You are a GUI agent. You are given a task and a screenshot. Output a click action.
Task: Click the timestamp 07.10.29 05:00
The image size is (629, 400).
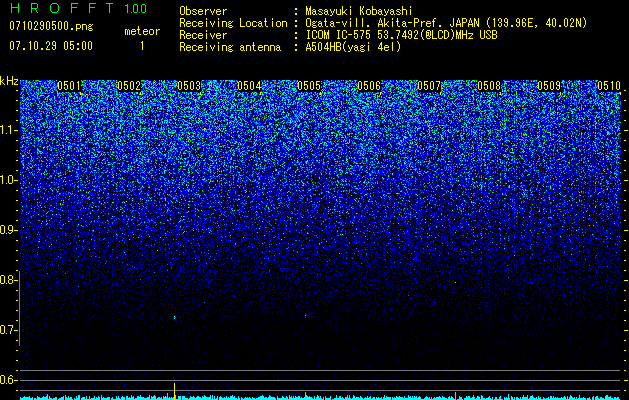51,46
